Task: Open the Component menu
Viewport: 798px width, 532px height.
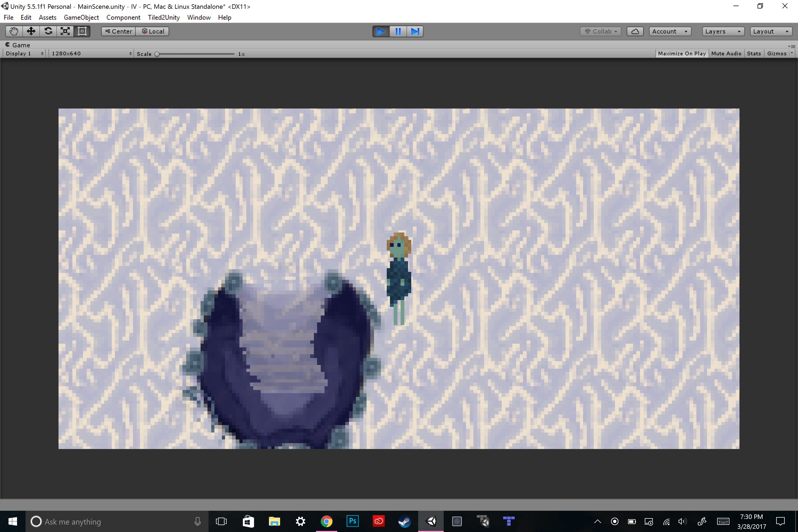Action: click(123, 17)
